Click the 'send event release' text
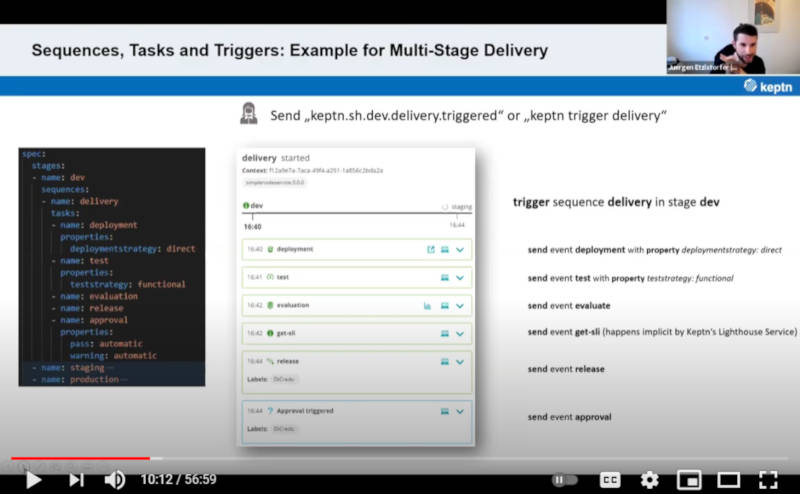 (566, 369)
